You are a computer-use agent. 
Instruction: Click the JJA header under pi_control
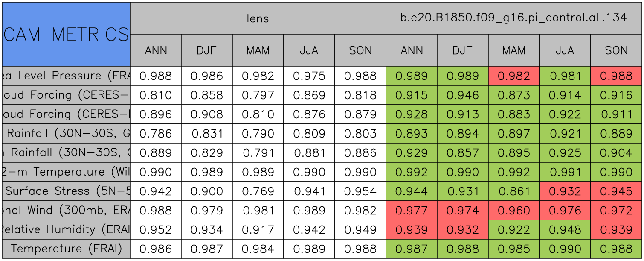point(565,50)
